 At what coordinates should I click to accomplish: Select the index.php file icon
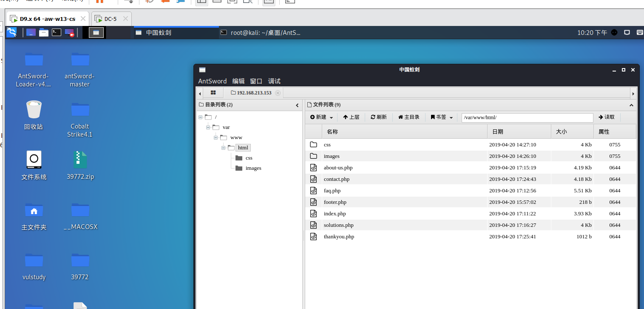coord(314,214)
